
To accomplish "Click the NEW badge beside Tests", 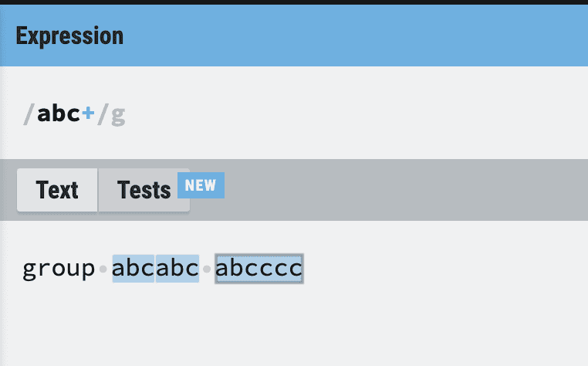I will pos(201,185).
